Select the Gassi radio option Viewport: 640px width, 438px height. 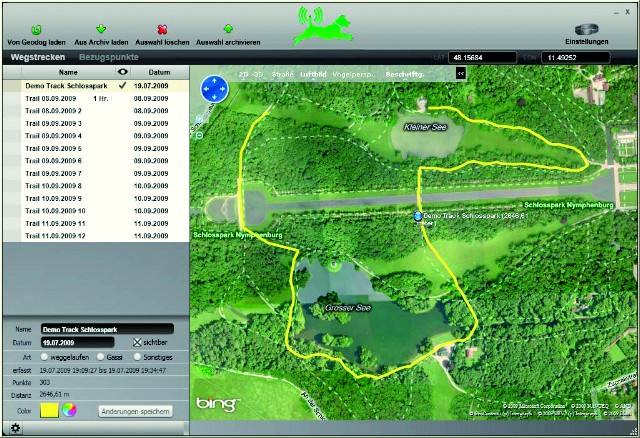point(102,356)
